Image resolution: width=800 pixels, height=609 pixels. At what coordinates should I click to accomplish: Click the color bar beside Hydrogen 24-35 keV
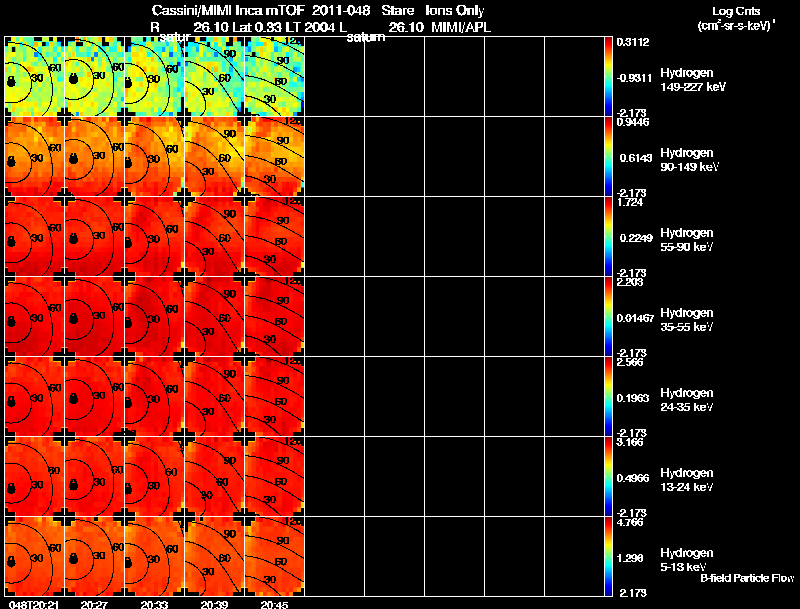(x=608, y=396)
